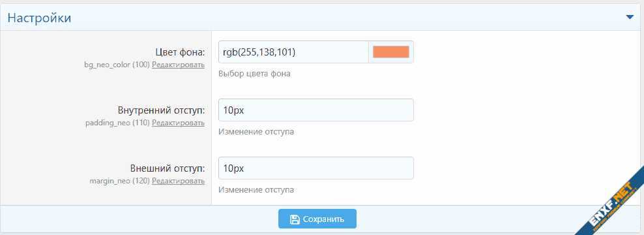
Task: Open the orange background color swatch
Action: [x=391, y=52]
